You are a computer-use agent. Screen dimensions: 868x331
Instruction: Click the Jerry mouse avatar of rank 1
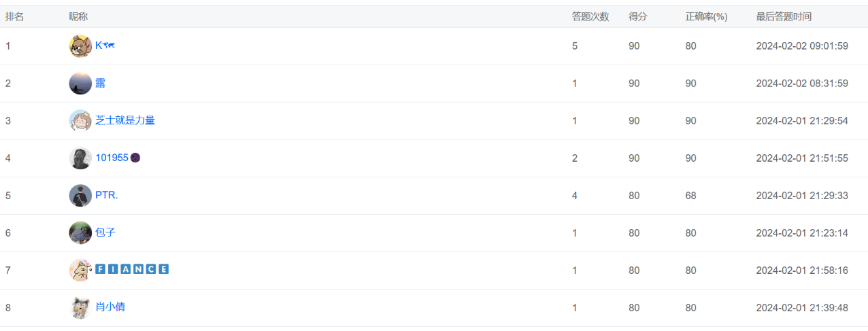(x=80, y=46)
